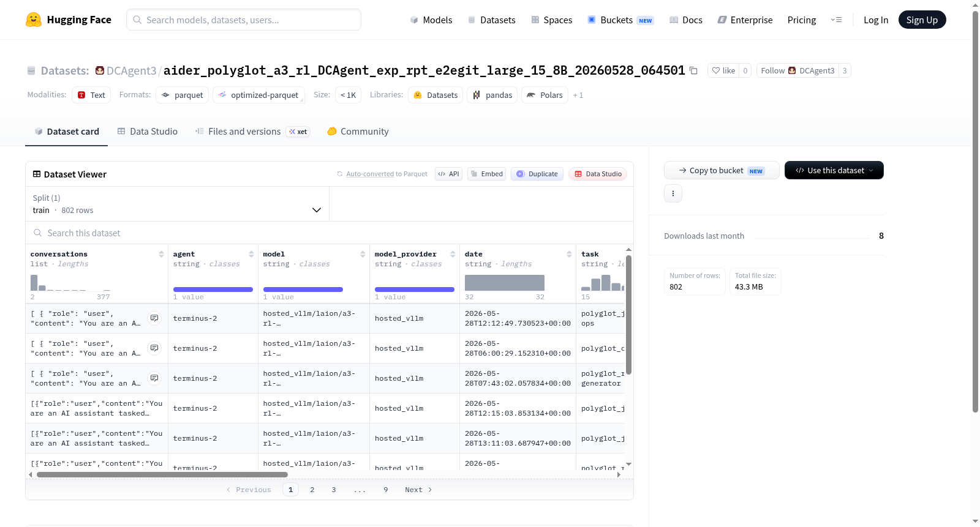Screen dimensions: 980x527
Task: Show more libraries with the +1 tag
Action: coord(578,95)
